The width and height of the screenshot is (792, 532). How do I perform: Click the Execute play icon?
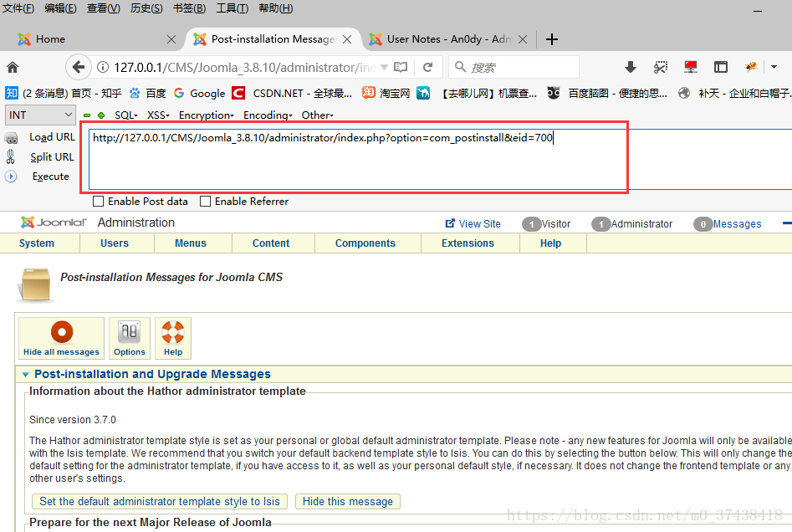(x=11, y=176)
